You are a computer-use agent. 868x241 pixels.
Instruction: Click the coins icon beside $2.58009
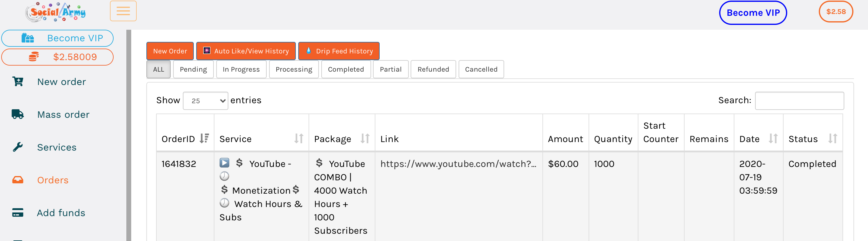(x=34, y=57)
